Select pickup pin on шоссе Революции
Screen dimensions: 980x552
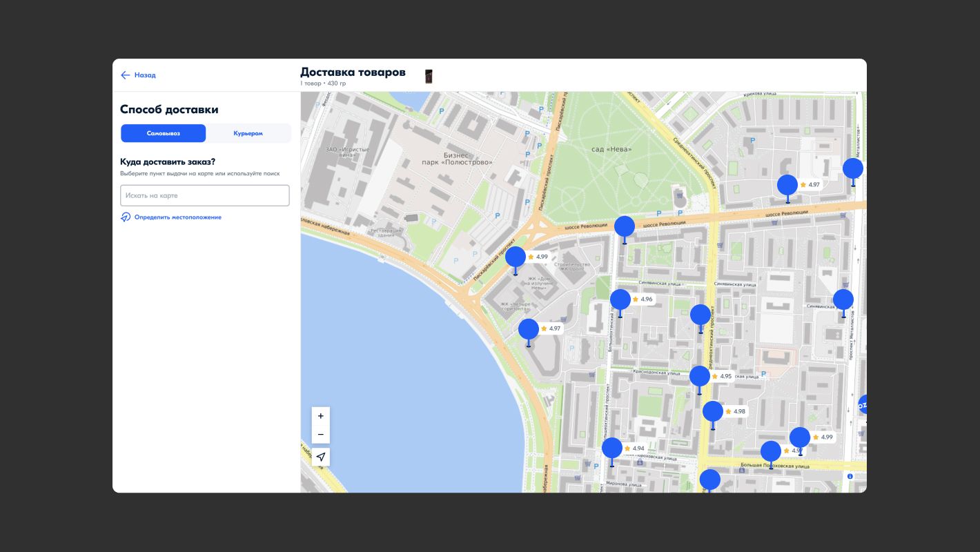tap(625, 226)
